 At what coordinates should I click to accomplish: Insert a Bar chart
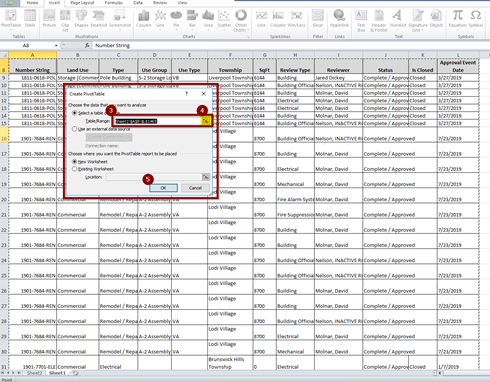[x=192, y=19]
